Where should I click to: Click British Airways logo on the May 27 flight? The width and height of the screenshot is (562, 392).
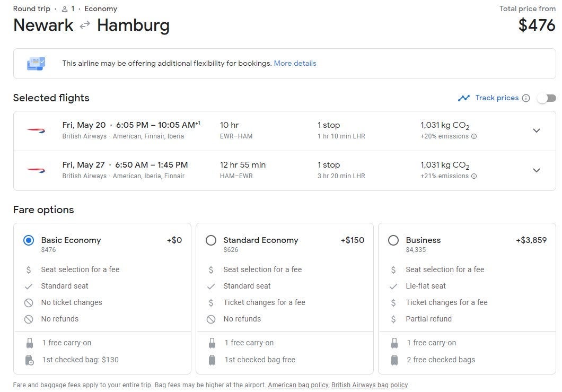(x=36, y=170)
